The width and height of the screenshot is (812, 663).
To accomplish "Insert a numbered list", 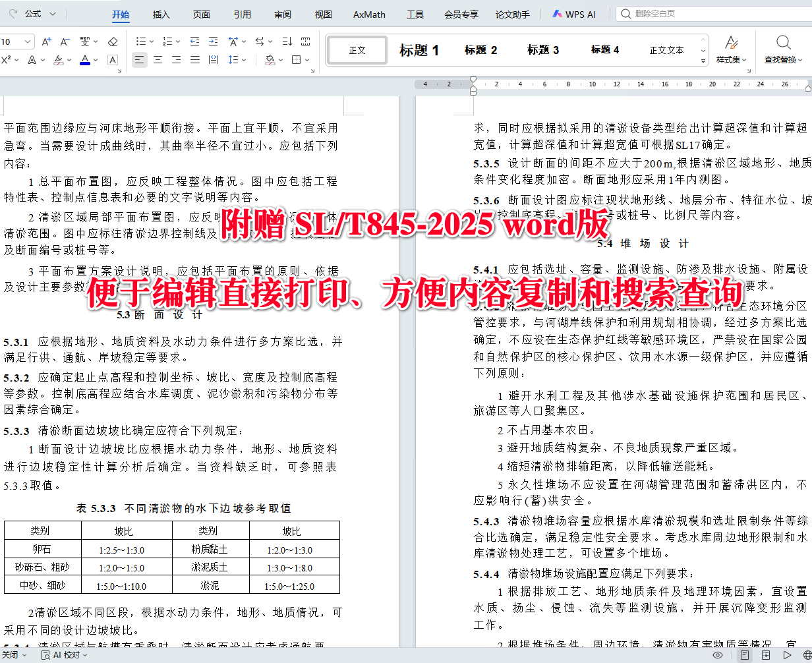I will [167, 42].
